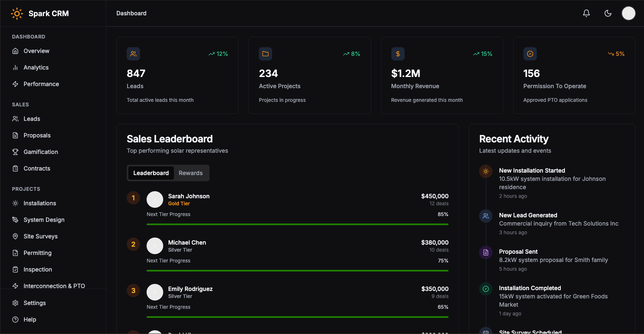Image resolution: width=644 pixels, height=334 pixels.
Task: Click the Leads card people icon
Action: pos(133,54)
